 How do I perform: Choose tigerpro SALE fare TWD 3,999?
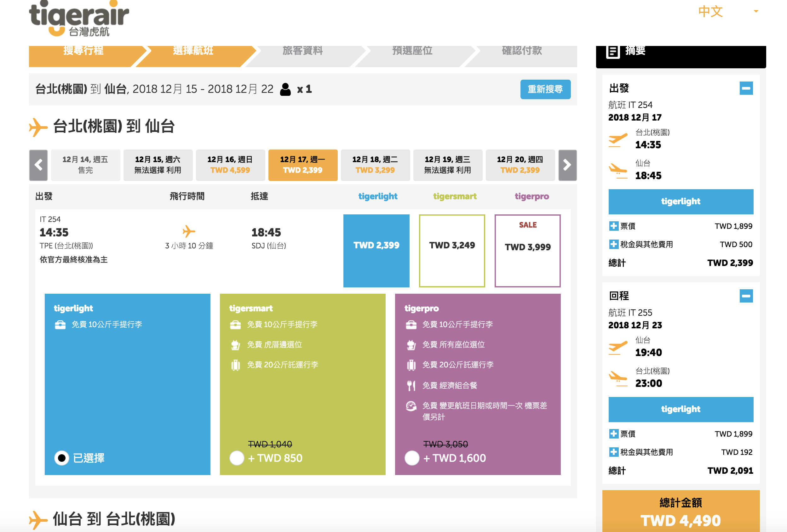coord(528,251)
